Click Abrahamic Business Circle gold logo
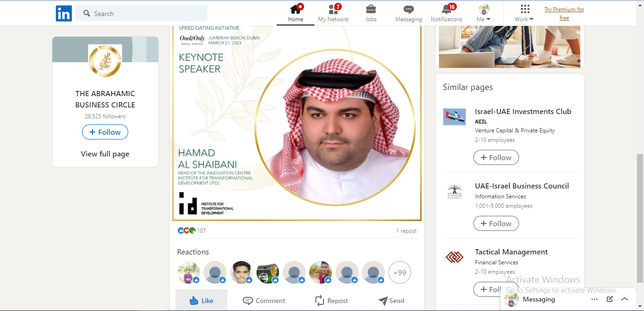This screenshot has width=644, height=311. (x=105, y=61)
